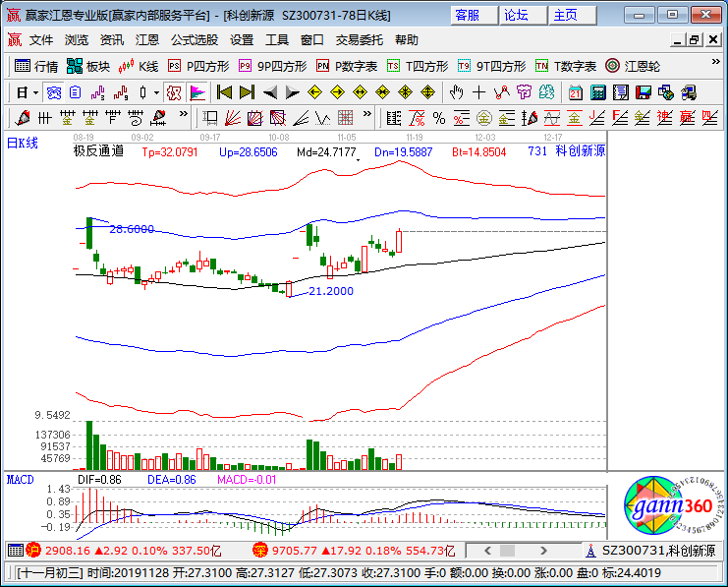This screenshot has height=587, width=728.
Task: Open the calendar icon showing 21
Action: click(x=576, y=93)
